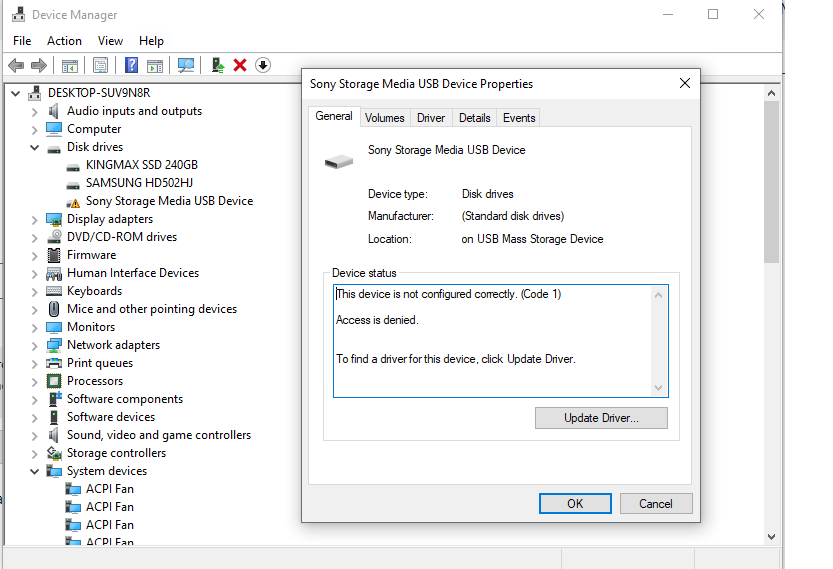
Task: Select Sony Storage Media USB Device in tree
Action: click(x=169, y=201)
